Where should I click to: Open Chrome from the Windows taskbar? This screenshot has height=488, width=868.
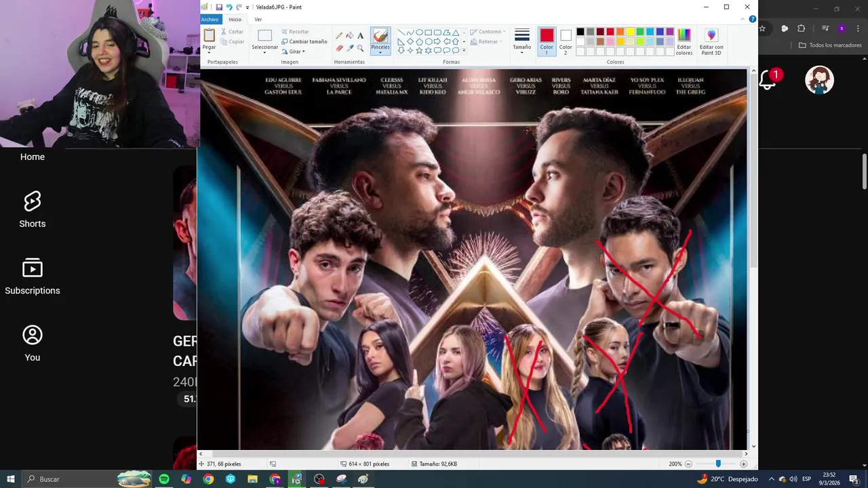[208, 479]
